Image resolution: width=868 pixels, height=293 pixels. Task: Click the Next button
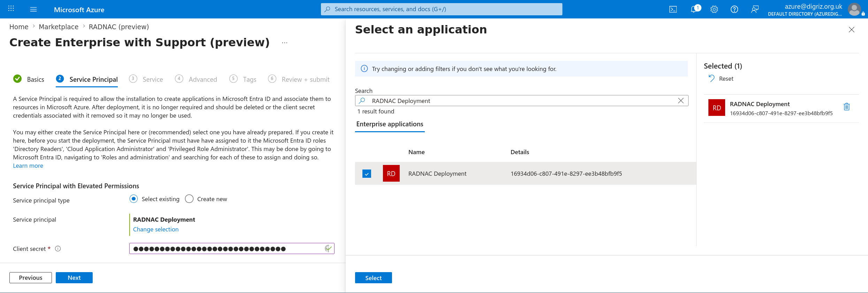pos(74,278)
